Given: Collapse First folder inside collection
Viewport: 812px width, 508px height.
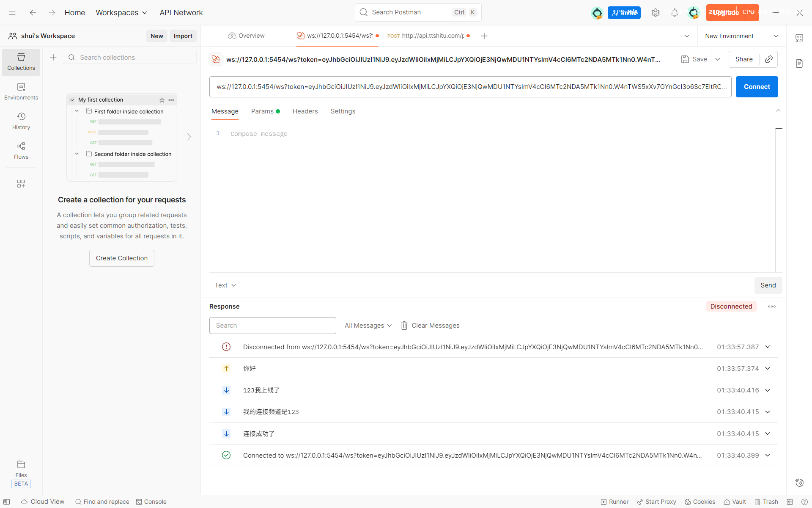Looking at the screenshot, I should [x=77, y=111].
